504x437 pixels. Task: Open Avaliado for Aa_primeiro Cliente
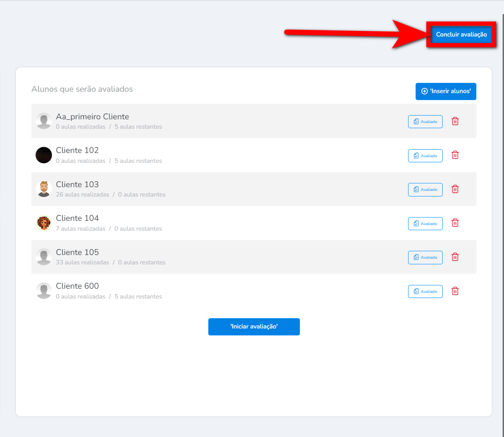(425, 122)
